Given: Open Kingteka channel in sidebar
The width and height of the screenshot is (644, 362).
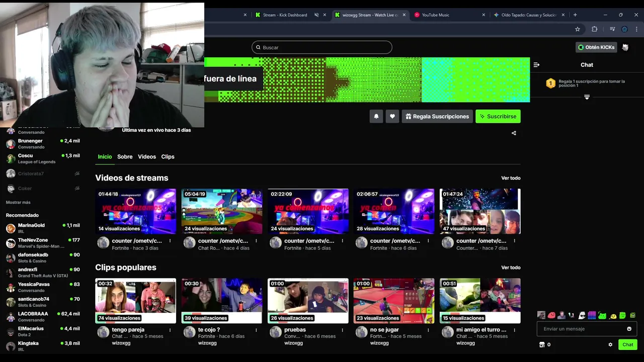Looking at the screenshot, I should (x=43, y=346).
